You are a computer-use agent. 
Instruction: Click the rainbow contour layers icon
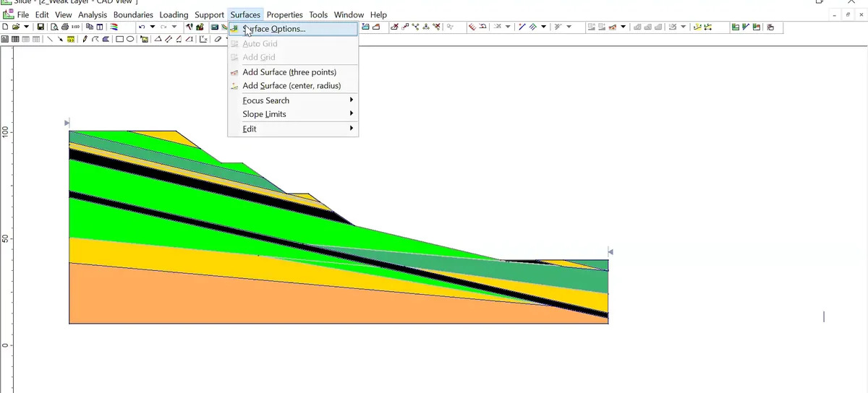point(114,27)
